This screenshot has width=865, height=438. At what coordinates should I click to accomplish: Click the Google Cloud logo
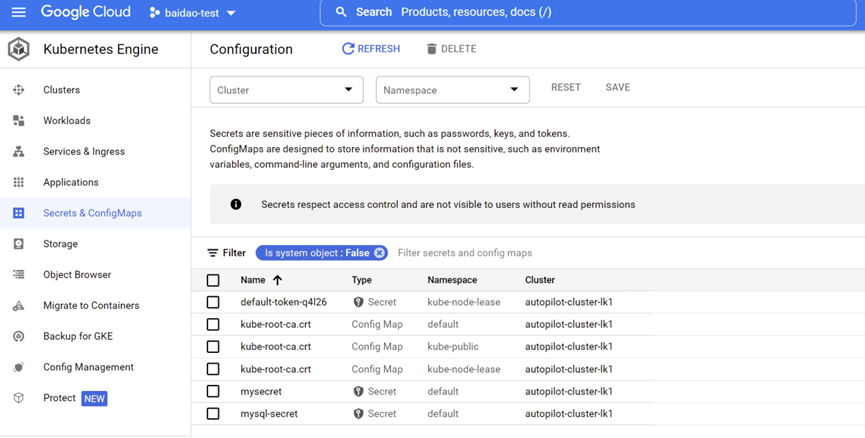[x=86, y=12]
